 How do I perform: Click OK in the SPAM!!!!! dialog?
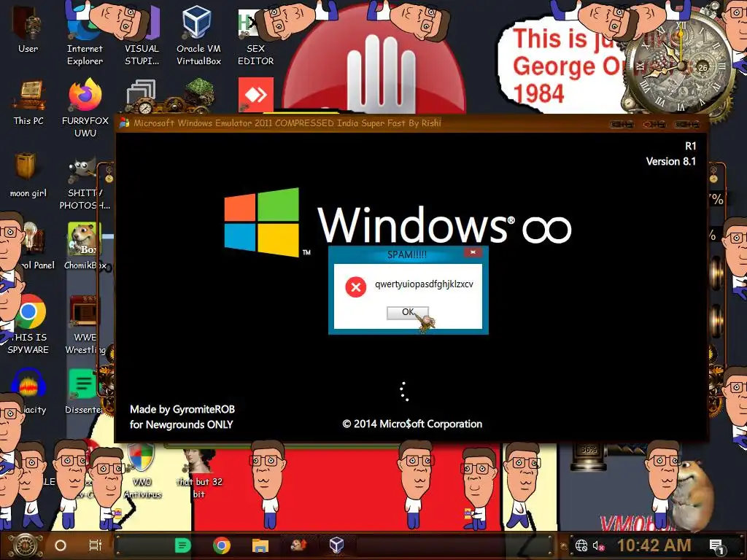point(407,312)
